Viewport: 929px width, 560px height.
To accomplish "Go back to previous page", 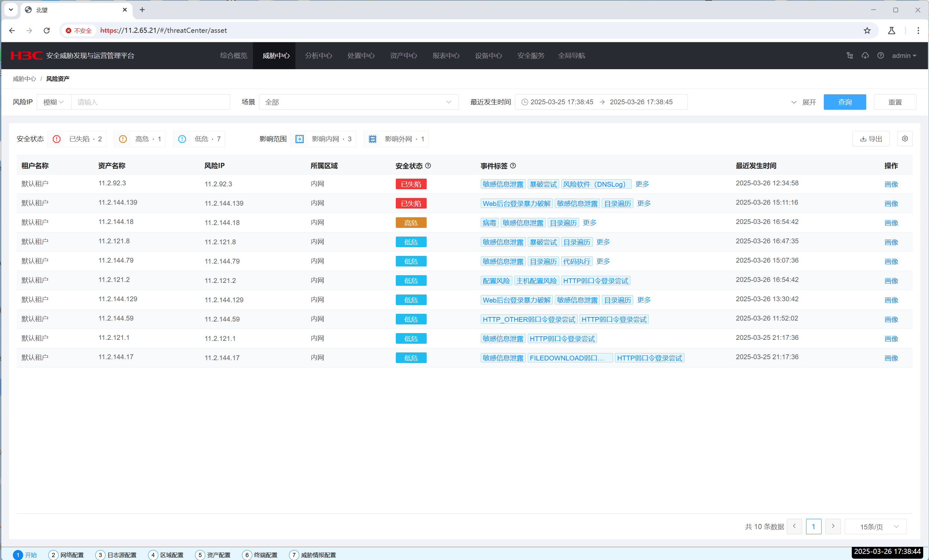I will tap(12, 31).
